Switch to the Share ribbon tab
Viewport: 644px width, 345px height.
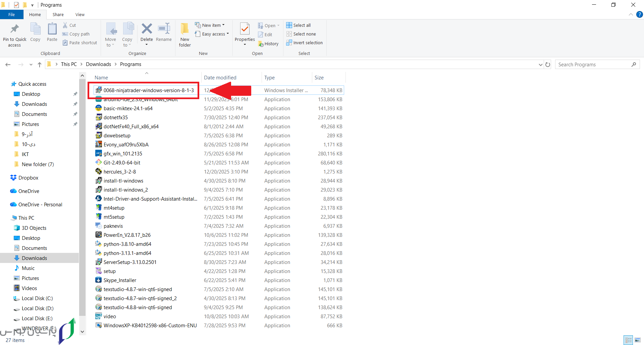[58, 14]
